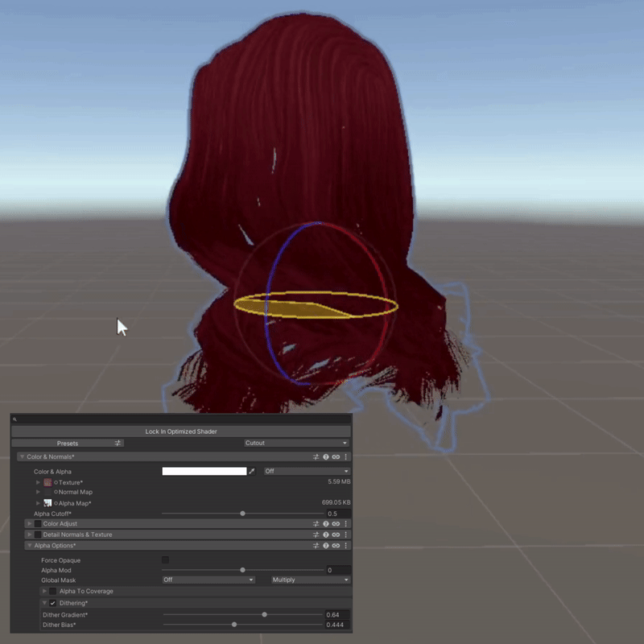
Task: Open the help icon in Color & Normals header
Action: 326,457
